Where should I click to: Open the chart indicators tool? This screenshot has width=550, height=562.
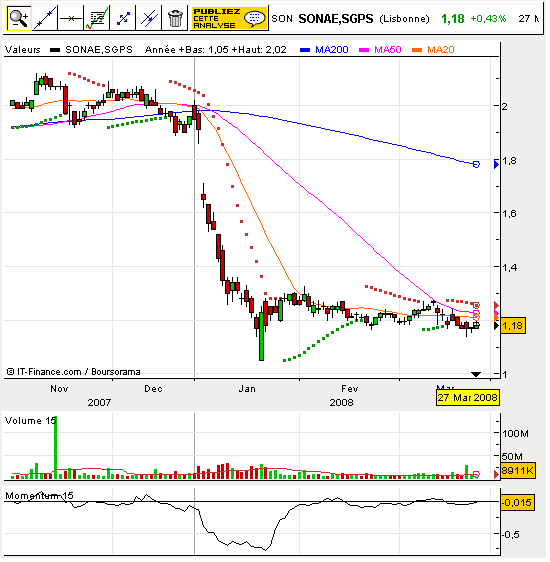[x=97, y=18]
